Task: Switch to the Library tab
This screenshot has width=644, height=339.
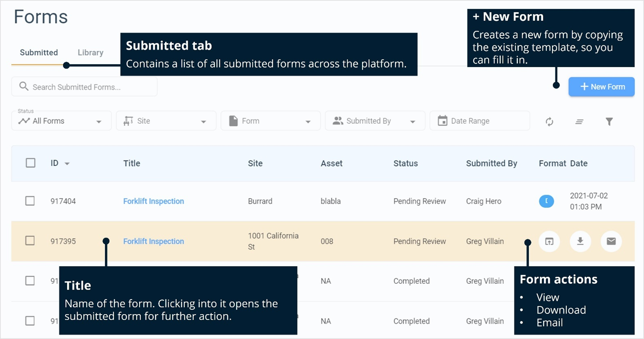Action: coord(90,52)
